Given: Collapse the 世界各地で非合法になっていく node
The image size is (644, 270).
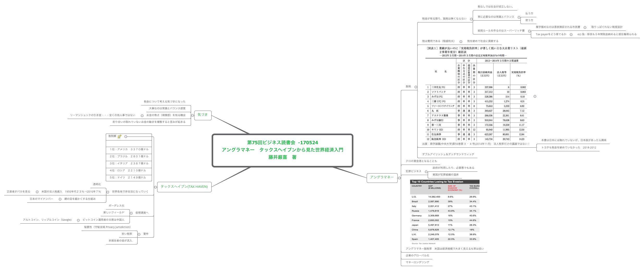Looking at the screenshot, I should tap(108, 192).
